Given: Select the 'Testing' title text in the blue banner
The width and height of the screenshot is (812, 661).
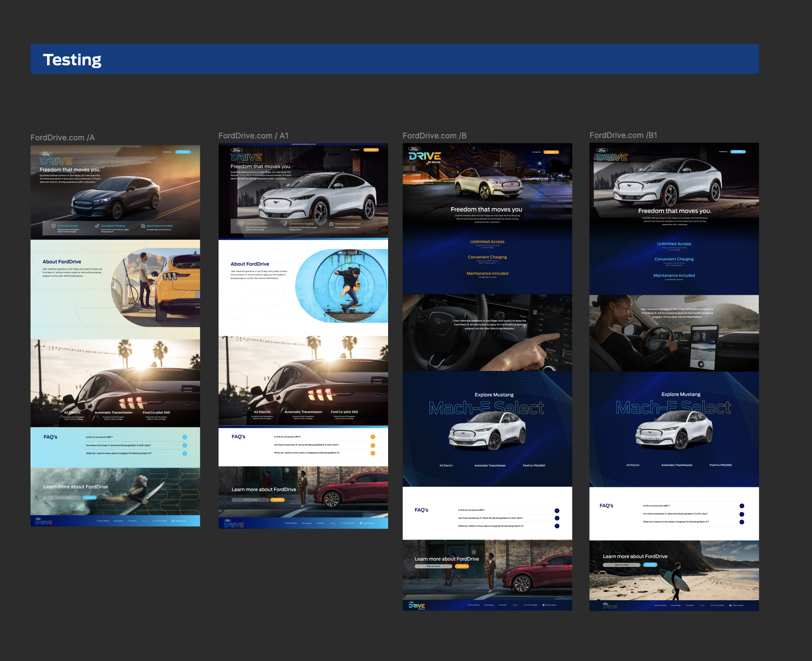Looking at the screenshot, I should [72, 60].
